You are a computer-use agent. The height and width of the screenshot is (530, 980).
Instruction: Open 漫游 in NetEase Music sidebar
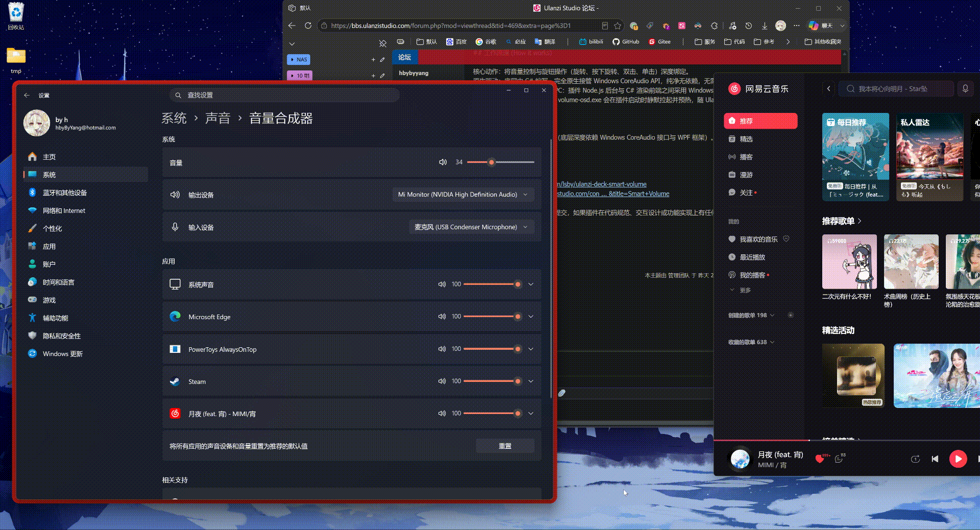761,175
